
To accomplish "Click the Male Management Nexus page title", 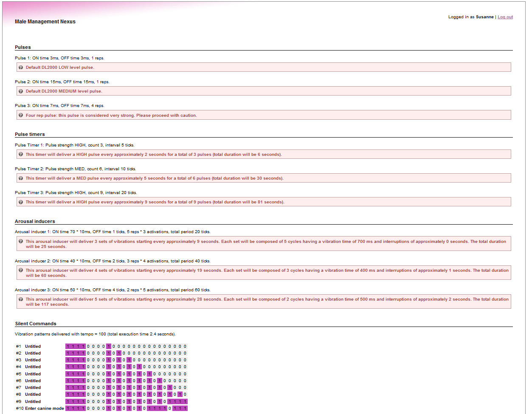I will pyautogui.click(x=45, y=22).
